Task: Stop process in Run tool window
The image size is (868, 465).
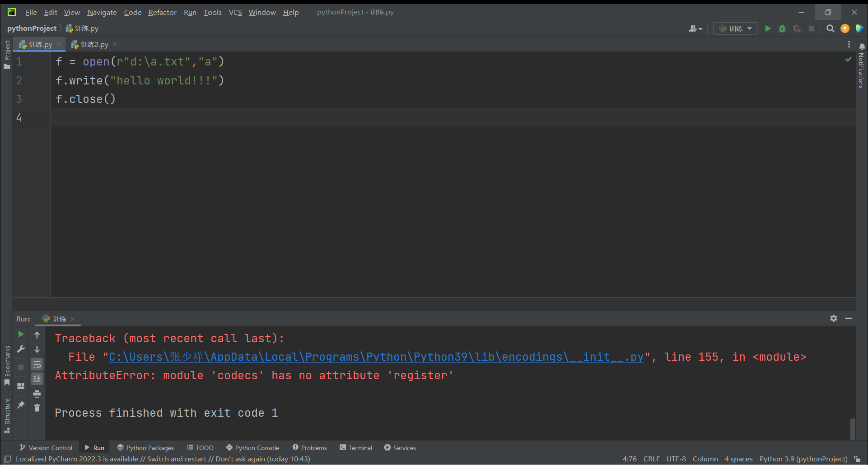Action: pos(21,367)
